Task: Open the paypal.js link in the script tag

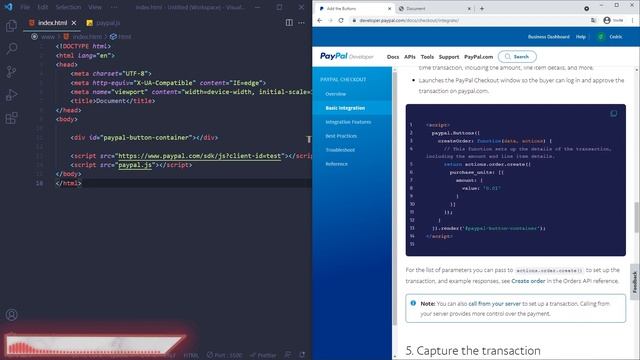Action: (135, 165)
